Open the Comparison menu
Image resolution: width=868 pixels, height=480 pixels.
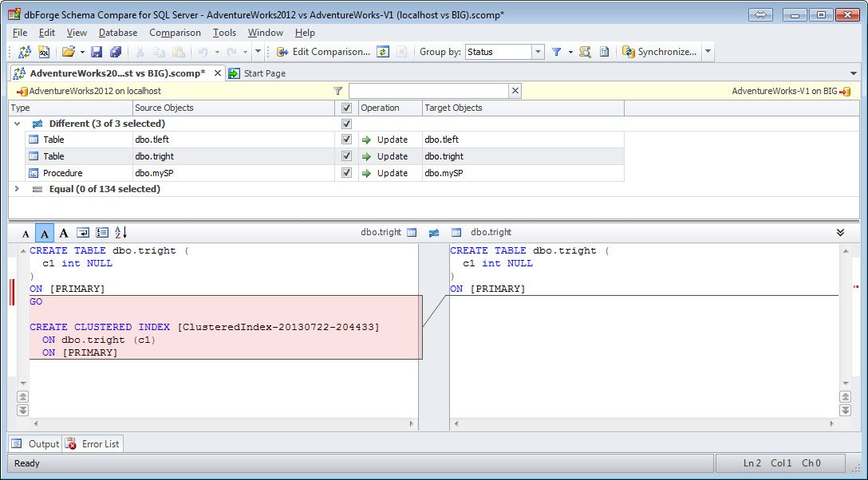175,33
